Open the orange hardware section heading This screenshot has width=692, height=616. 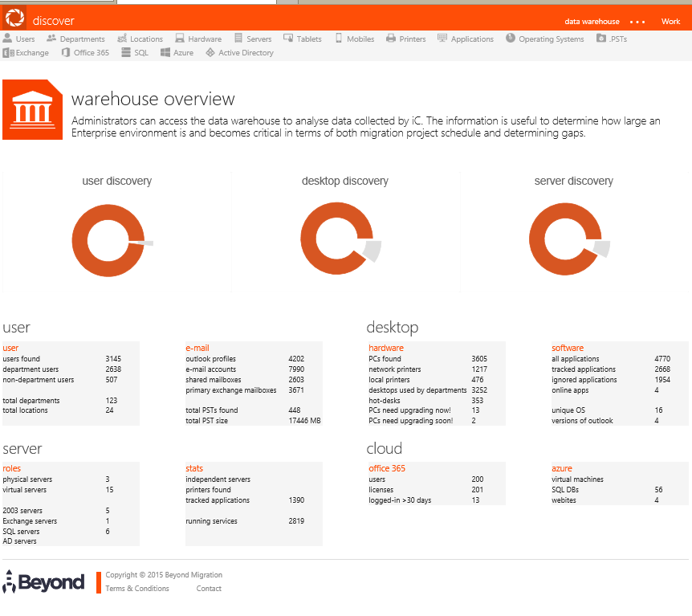pyautogui.click(x=386, y=348)
